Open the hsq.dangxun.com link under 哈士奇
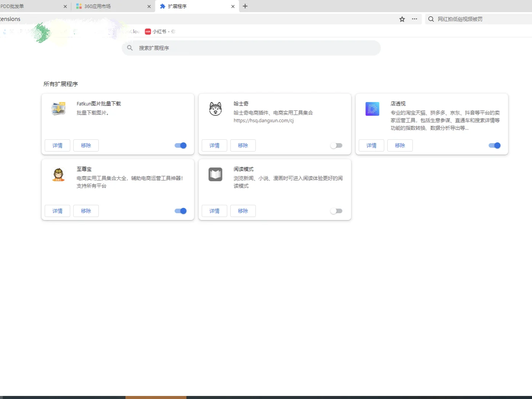The height and width of the screenshot is (399, 532). pyautogui.click(x=263, y=120)
